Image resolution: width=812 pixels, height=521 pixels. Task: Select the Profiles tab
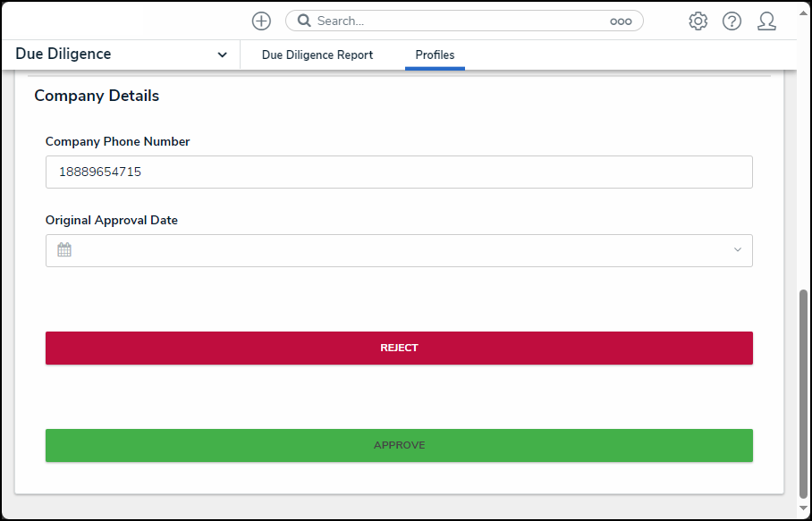click(435, 55)
